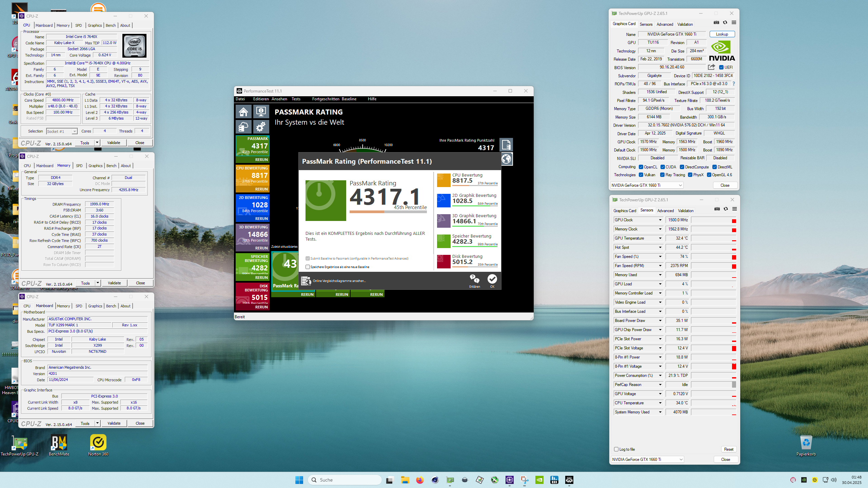The height and width of the screenshot is (488, 868).
Task: Expand the Board Power Draw sensor dropdown
Action: click(660, 321)
